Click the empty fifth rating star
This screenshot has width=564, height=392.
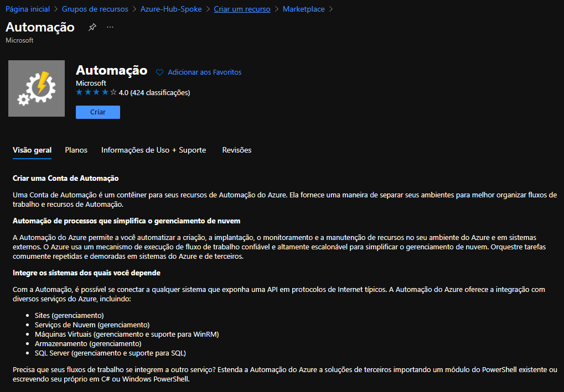113,92
